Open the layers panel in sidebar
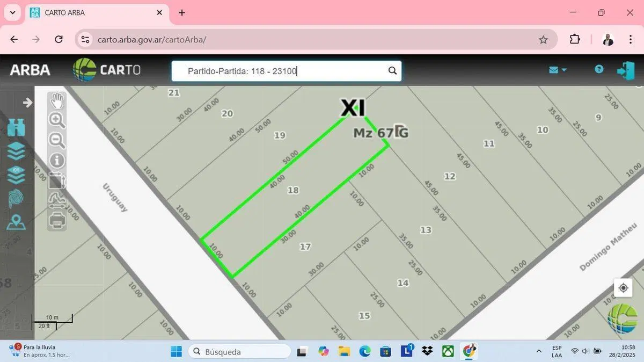Image resolution: width=644 pixels, height=362 pixels. point(17,151)
